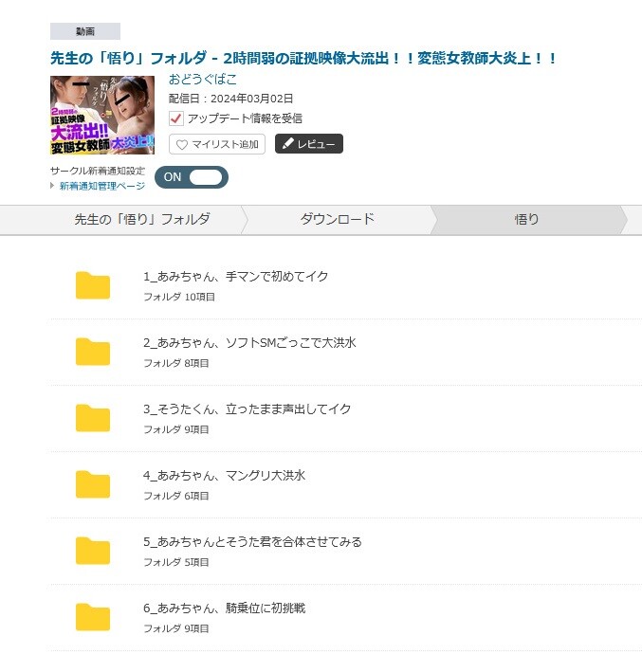Open folder icon for 5_あみちゃんとそうた君

93,551
